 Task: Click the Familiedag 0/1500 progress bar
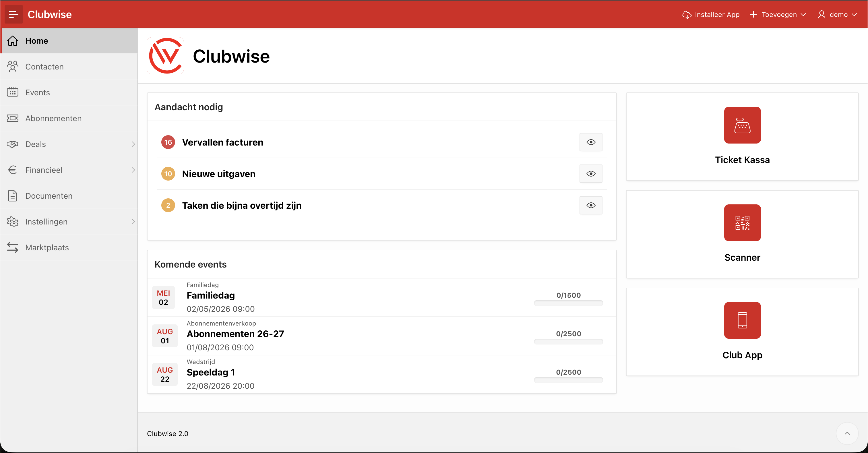tap(568, 303)
